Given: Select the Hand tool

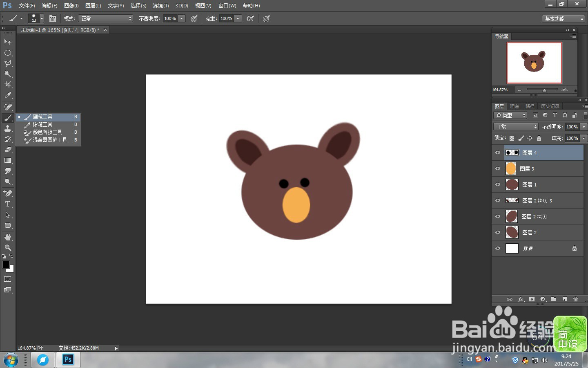Looking at the screenshot, I should pyautogui.click(x=8, y=237).
